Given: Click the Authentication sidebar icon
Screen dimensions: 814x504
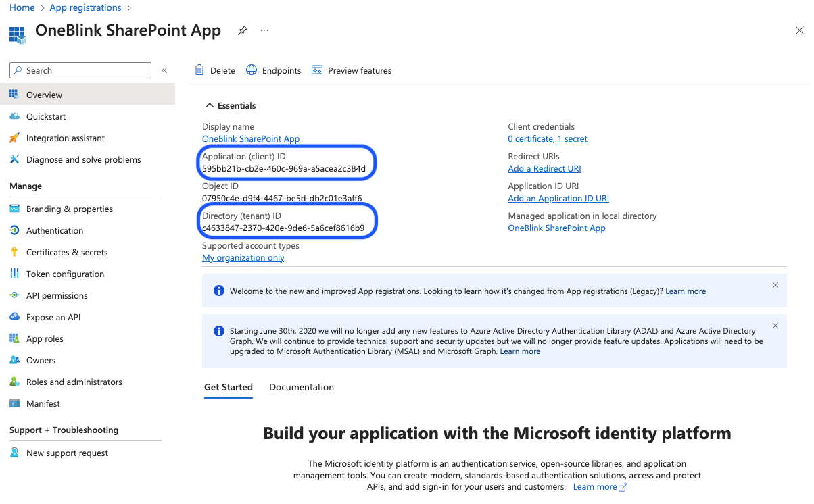Looking at the screenshot, I should pyautogui.click(x=14, y=230).
